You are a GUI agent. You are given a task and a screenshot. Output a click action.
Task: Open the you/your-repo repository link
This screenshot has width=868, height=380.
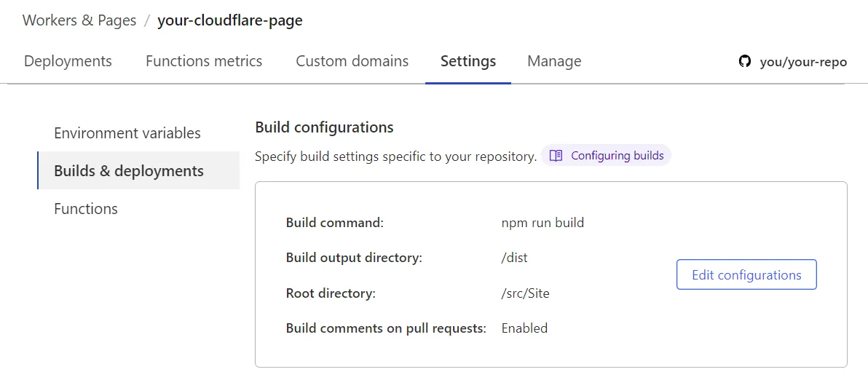click(x=803, y=62)
